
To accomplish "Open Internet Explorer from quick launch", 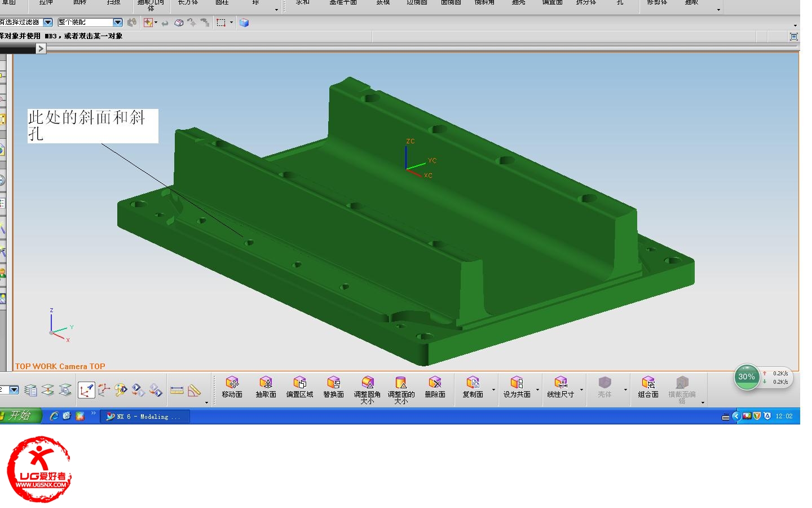I will pos(54,416).
